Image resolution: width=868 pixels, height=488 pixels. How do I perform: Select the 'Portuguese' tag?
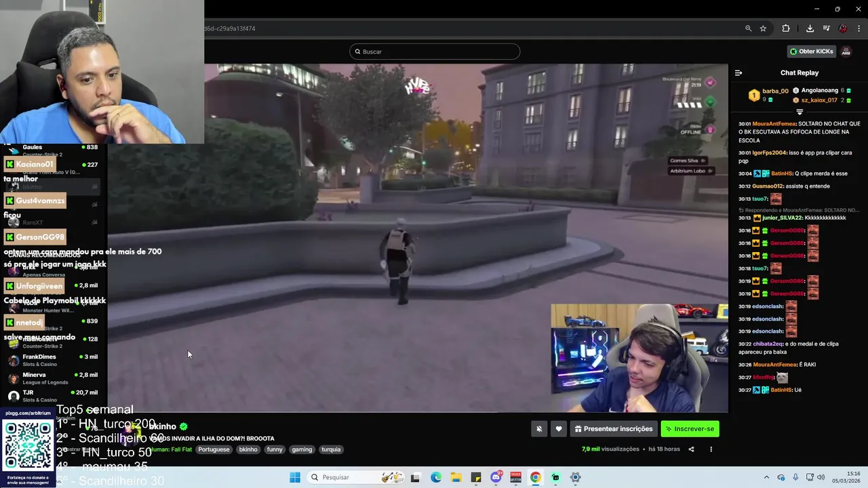pos(214,449)
